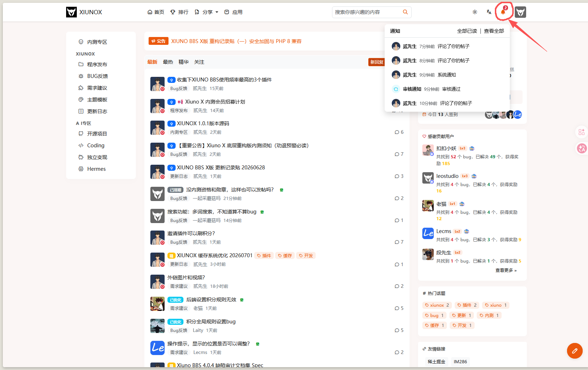Expand the 分享 dropdown menu
This screenshot has height=370, width=588.
pyautogui.click(x=206, y=12)
